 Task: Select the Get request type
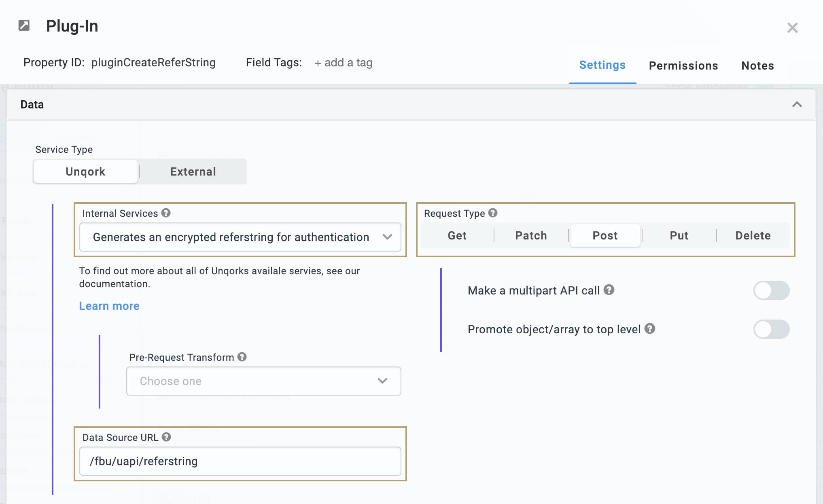(457, 235)
